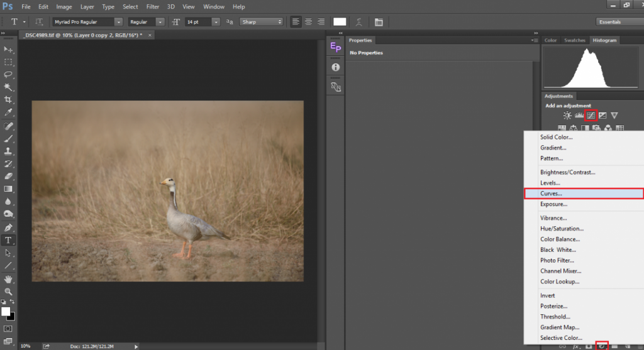Click the Curves adjustment icon in Adjustments panel

[591, 115]
